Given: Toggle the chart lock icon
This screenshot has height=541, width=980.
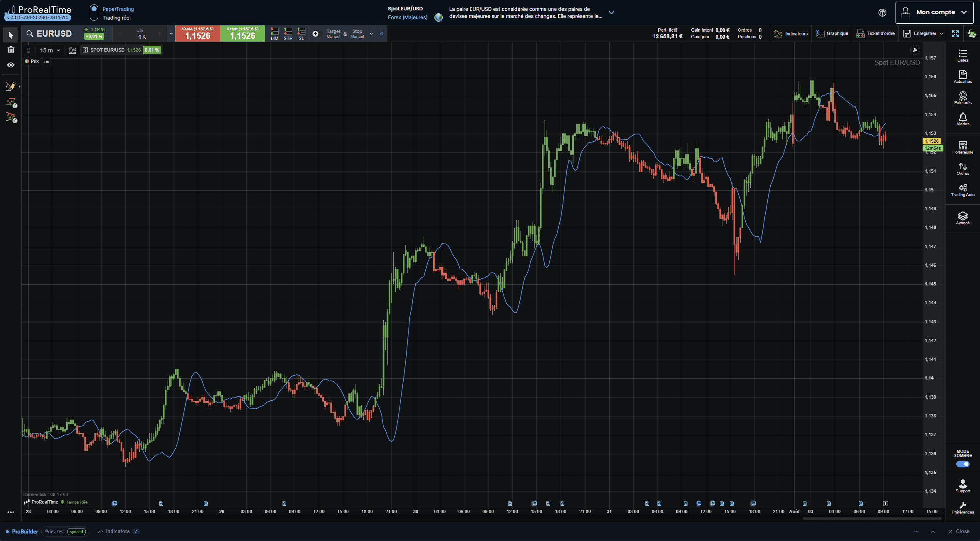Looking at the screenshot, I should (x=28, y=50).
